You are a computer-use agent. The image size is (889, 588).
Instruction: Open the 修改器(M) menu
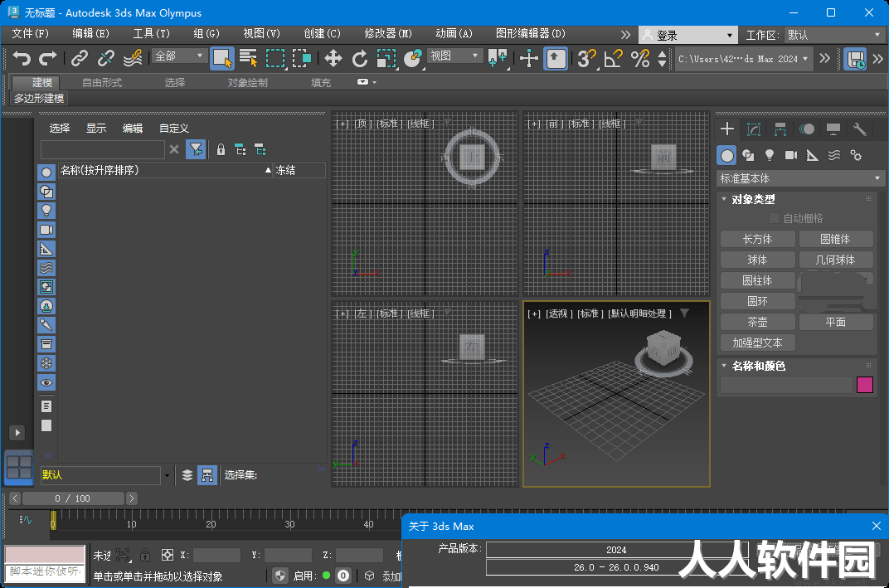tap(388, 34)
